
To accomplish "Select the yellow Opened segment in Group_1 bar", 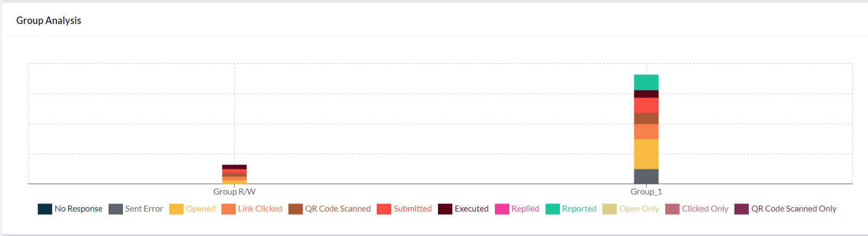I will pyautogui.click(x=646, y=154).
